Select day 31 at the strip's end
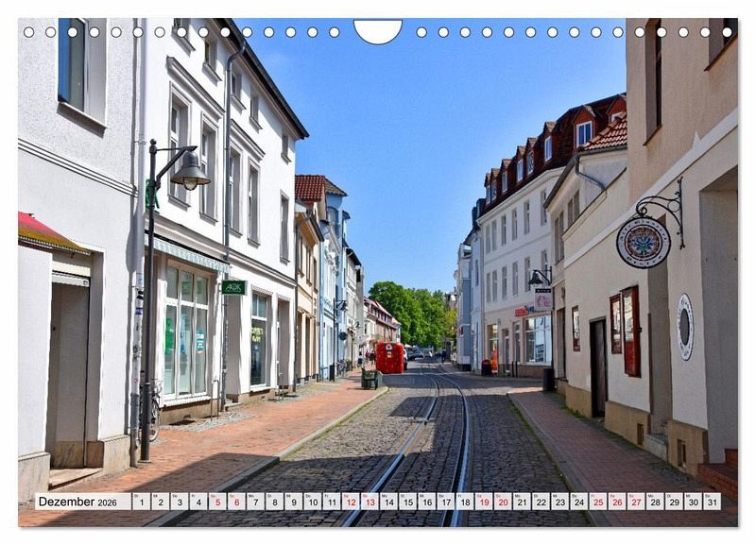This screenshot has width=756, height=545. tap(712, 502)
